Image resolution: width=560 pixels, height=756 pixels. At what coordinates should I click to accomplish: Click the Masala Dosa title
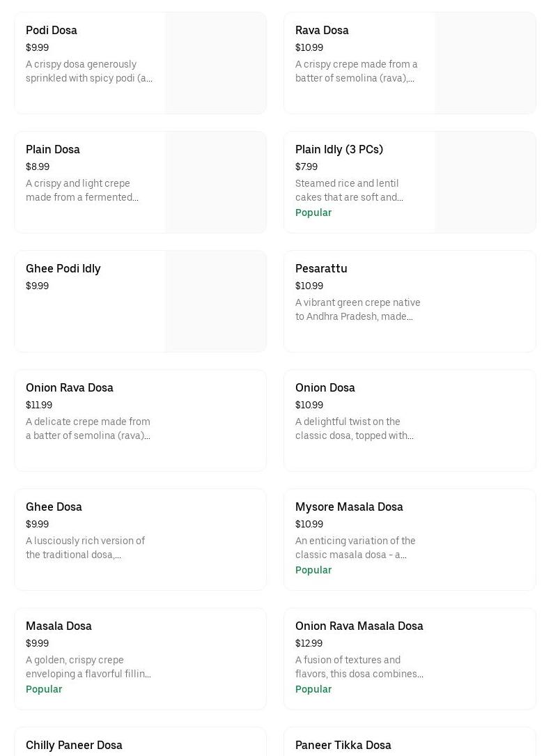[59, 626]
